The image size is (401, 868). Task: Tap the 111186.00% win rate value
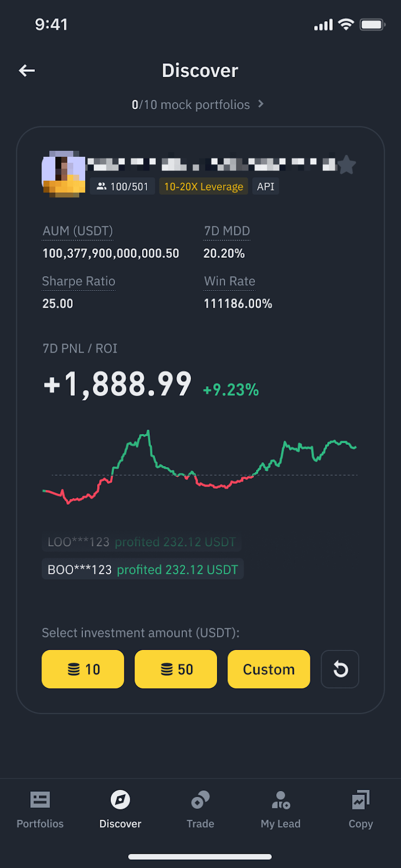pos(238,303)
